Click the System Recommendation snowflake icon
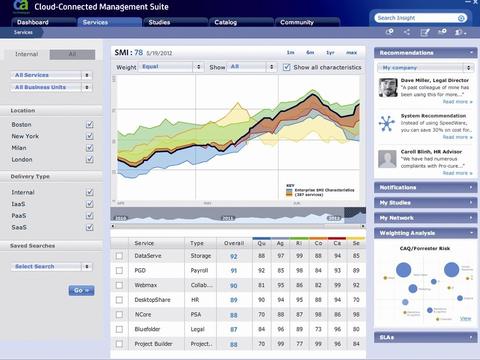 [387, 124]
